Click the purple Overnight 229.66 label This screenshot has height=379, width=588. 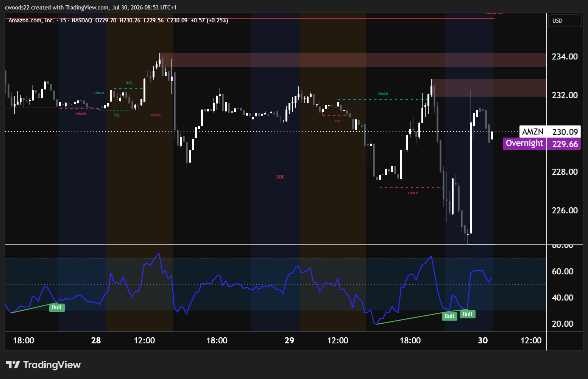click(x=542, y=144)
